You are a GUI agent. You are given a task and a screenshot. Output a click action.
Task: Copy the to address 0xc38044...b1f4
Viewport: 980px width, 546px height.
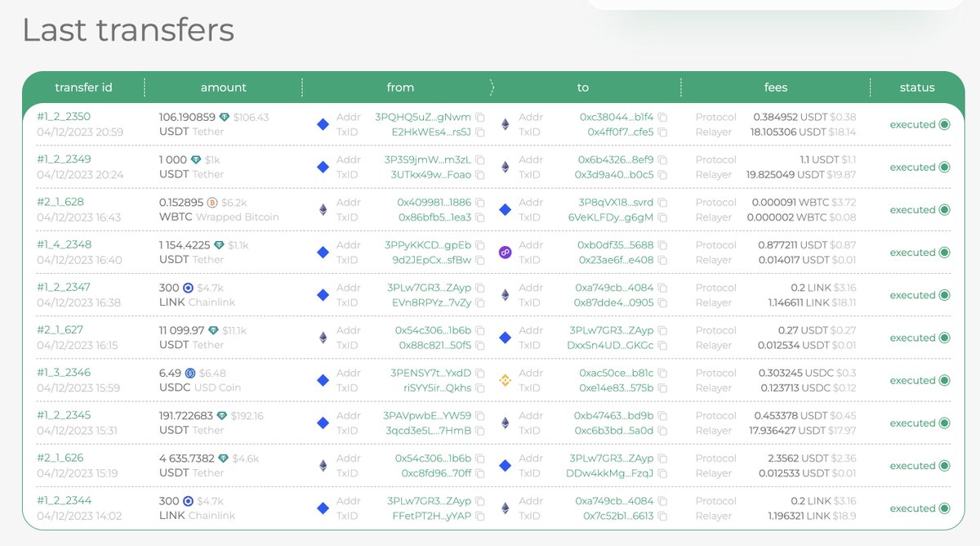click(x=662, y=118)
